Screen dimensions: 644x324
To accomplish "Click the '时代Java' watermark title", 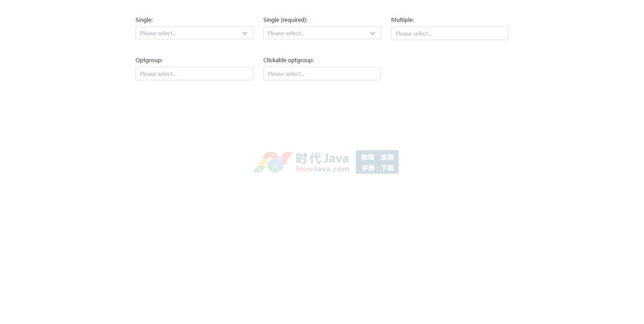I will coord(322,158).
